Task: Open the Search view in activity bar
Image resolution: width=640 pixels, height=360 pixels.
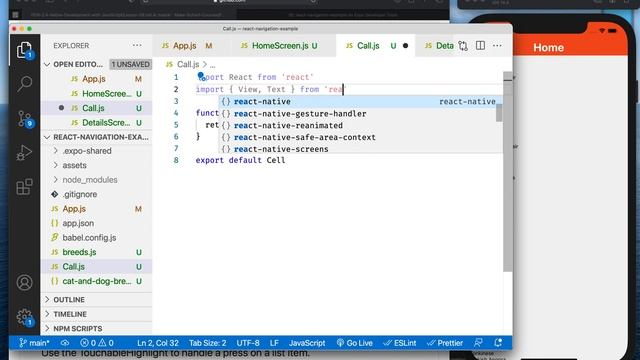Action: pos(24,84)
